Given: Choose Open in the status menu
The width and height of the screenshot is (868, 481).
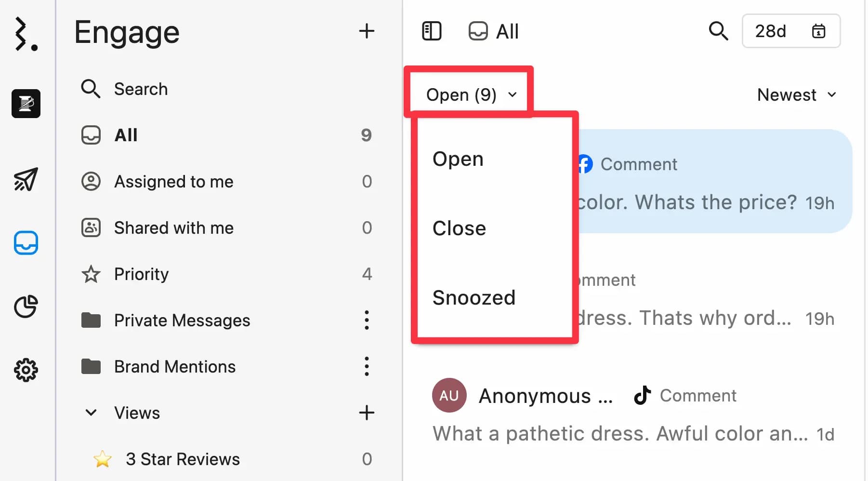Looking at the screenshot, I should (x=458, y=159).
